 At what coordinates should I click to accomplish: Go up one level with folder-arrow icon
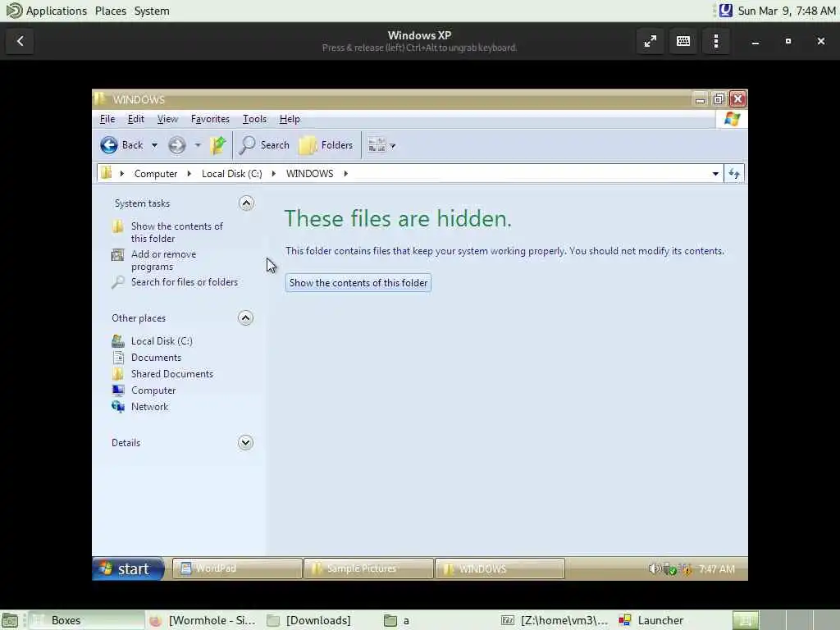(218, 145)
